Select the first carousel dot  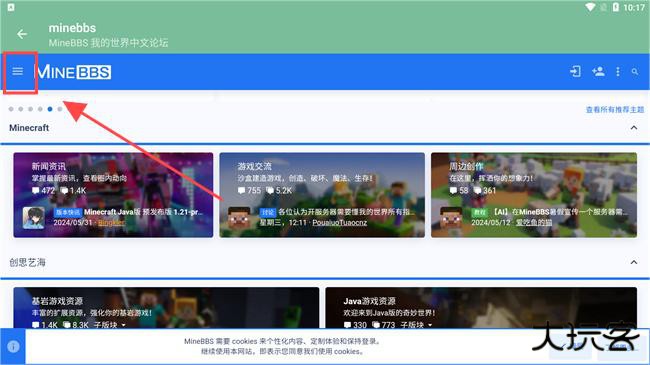(x=11, y=109)
